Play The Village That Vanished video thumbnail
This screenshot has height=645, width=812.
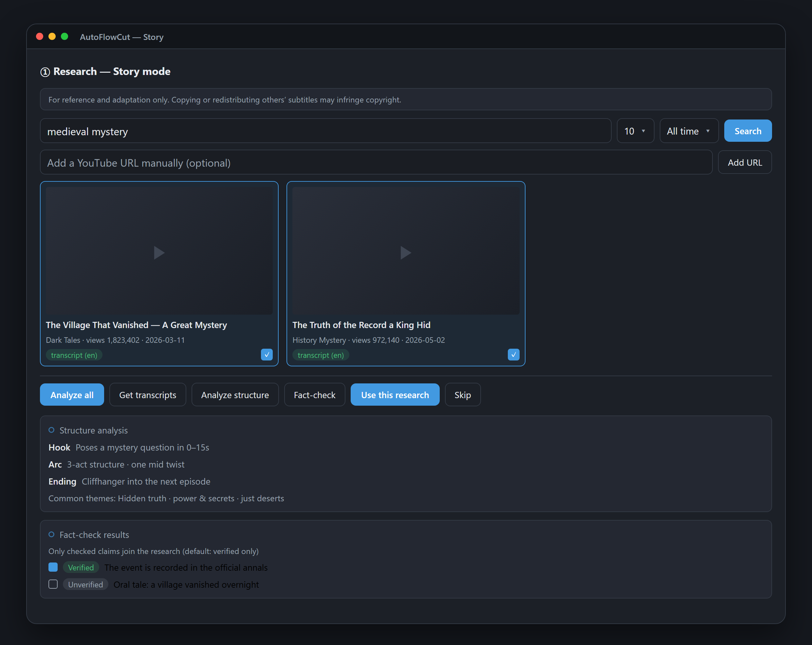[x=159, y=251]
